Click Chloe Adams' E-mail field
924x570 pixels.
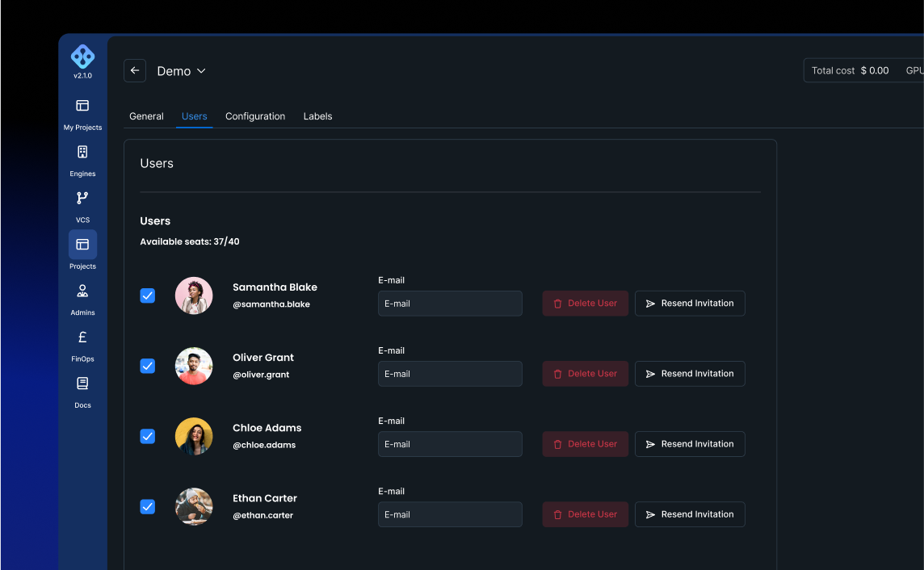(x=450, y=444)
